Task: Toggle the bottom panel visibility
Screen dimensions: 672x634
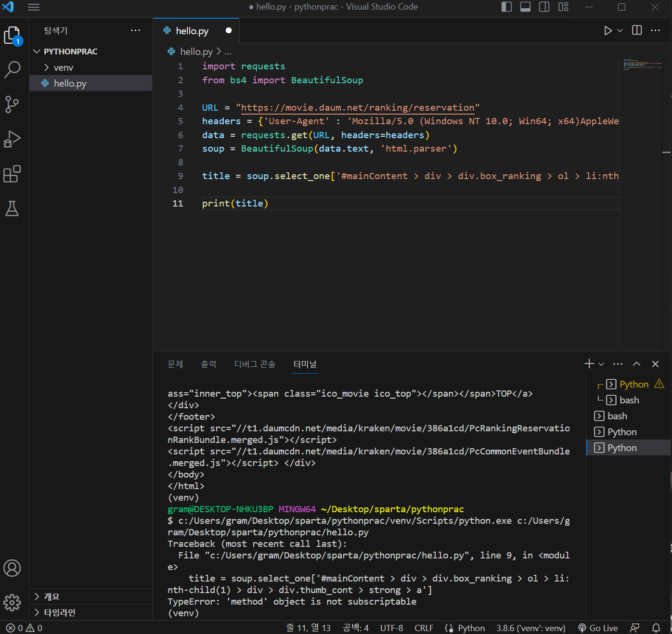Action: pyautogui.click(x=526, y=7)
